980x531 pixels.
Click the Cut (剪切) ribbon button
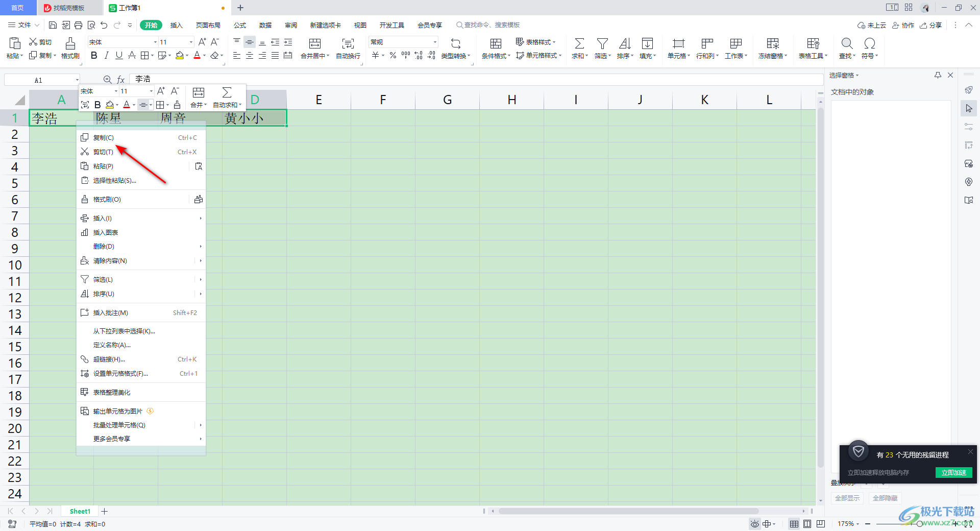point(40,42)
